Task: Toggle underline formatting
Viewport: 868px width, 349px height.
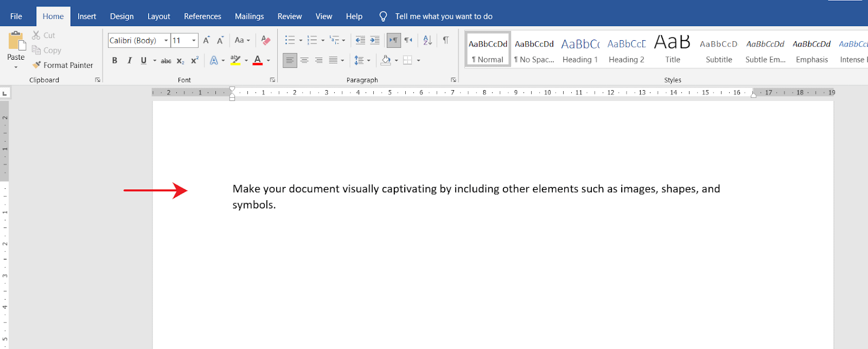Action: point(143,61)
